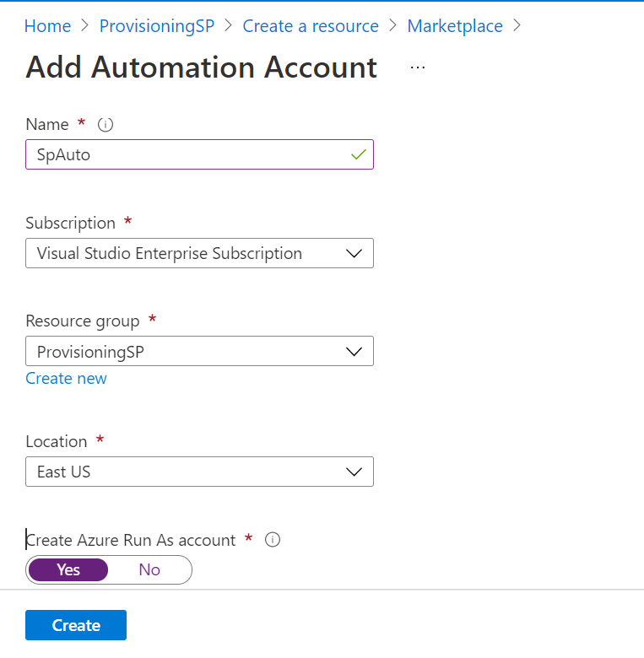The image size is (644, 658).
Task: Click the Add Automation Account heading
Action: click(x=202, y=67)
